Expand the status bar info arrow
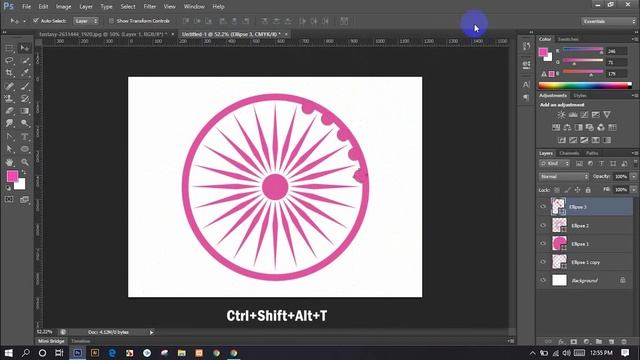The height and width of the screenshot is (360, 640). pos(151,332)
